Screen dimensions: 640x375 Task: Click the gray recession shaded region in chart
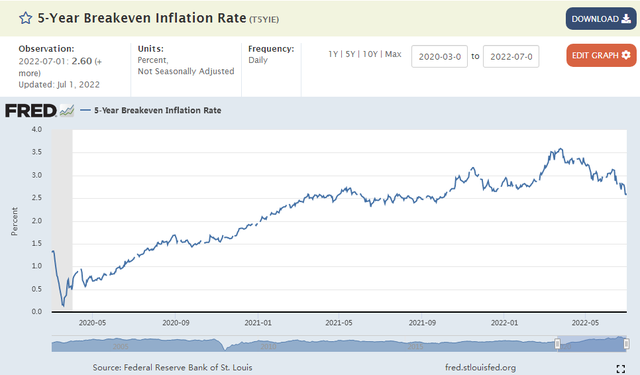click(x=62, y=220)
